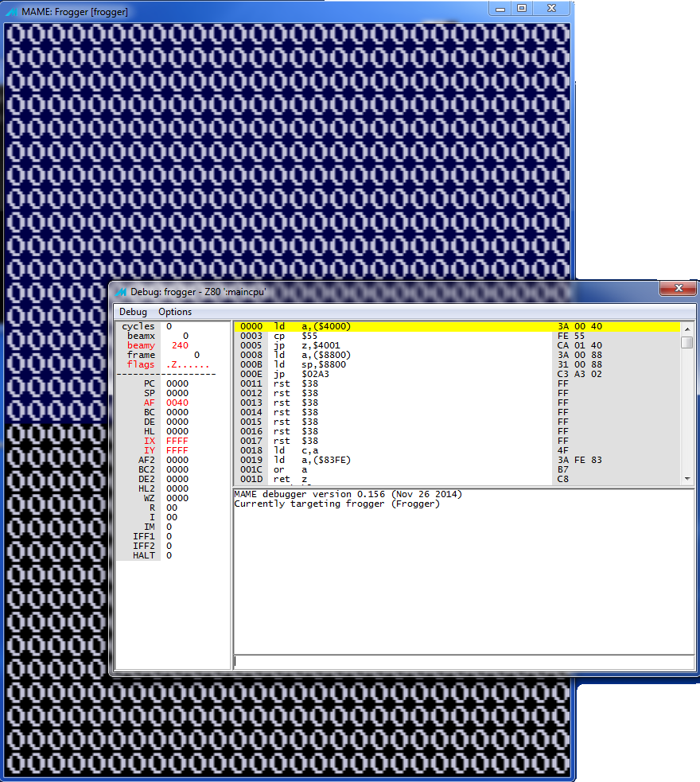Click the cycles register row
The height and width of the screenshot is (782, 700).
coord(172,326)
